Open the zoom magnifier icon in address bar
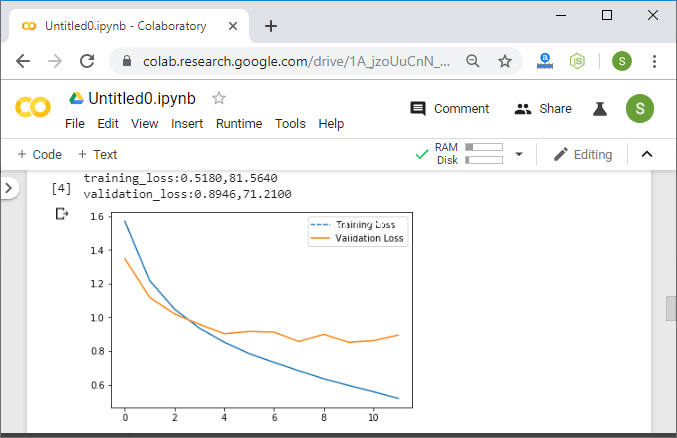Screen dimensions: 677x438 tap(473, 61)
